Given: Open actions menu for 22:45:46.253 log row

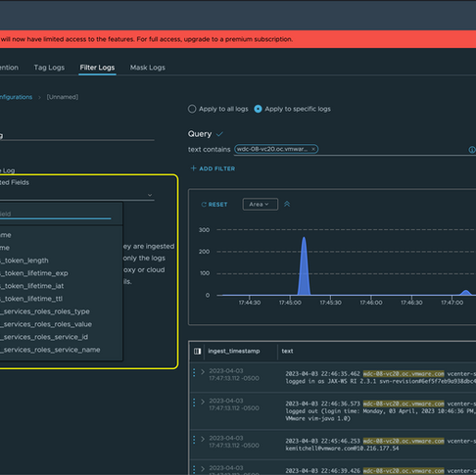Looking at the screenshot, I should pyautogui.click(x=194, y=440).
